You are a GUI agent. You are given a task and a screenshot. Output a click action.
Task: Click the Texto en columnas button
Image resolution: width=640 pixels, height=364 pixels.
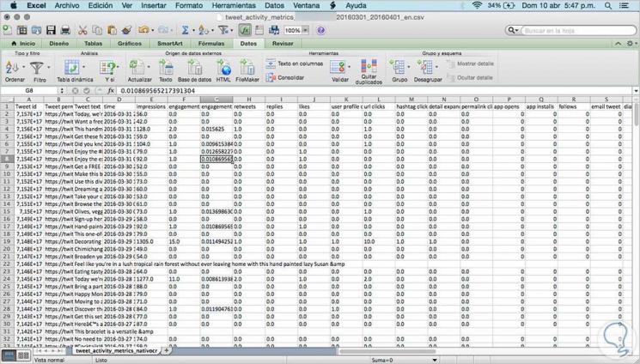[295, 64]
